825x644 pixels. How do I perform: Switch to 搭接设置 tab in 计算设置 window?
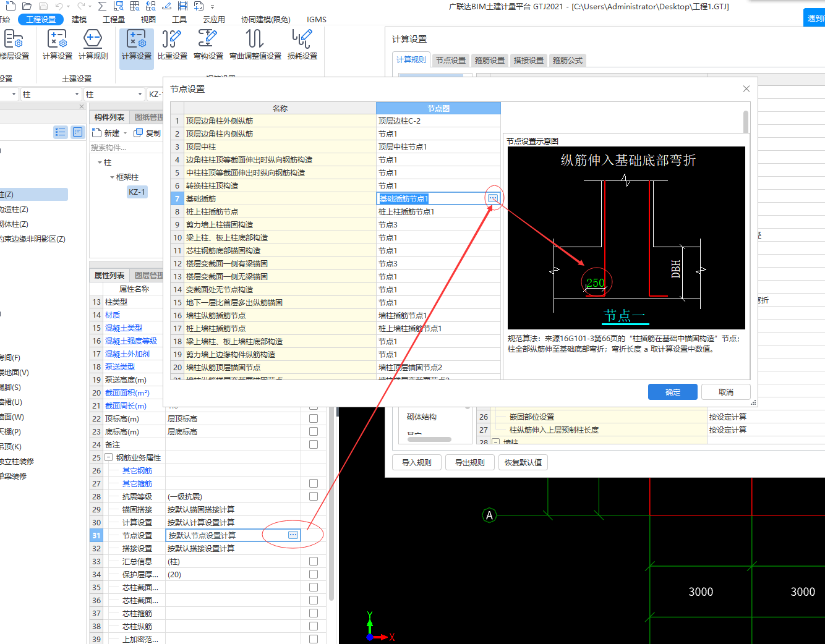pos(529,60)
